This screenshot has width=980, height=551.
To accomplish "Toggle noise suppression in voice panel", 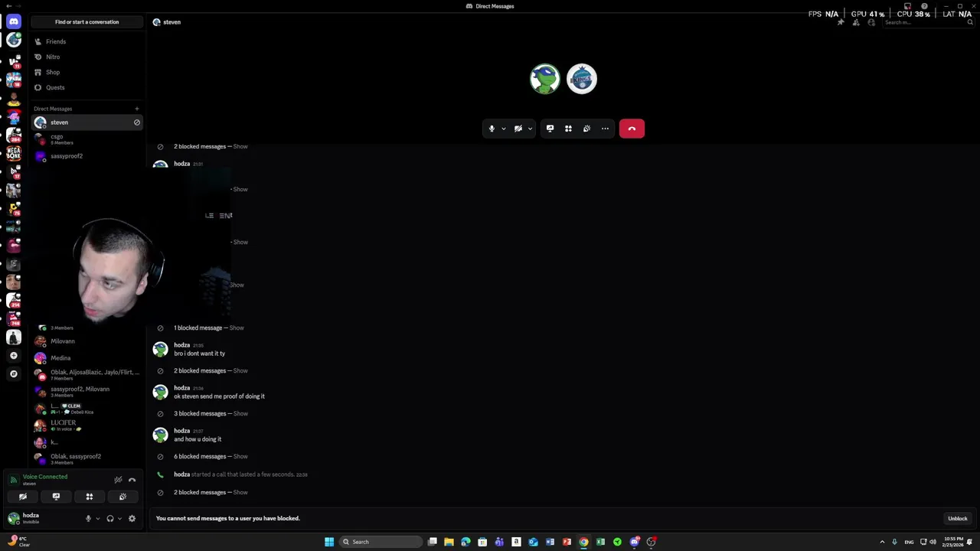I will 118,480.
